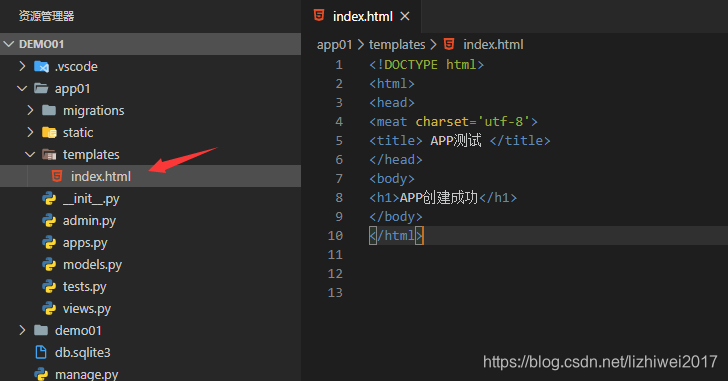Click the closing </head> tag line
The height and width of the screenshot is (381, 728).
[396, 160]
